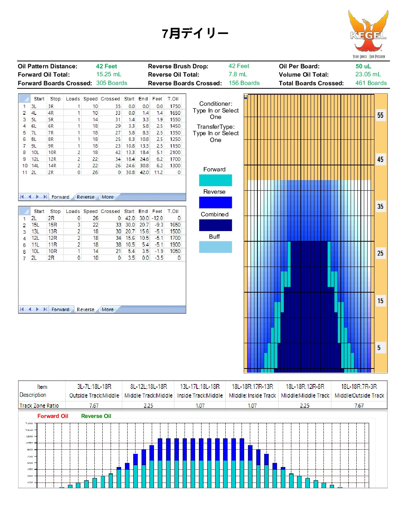Image resolution: width=411 pixels, height=532 pixels.
Task: Click the 7月デイリー pattern title
Action: [195, 33]
